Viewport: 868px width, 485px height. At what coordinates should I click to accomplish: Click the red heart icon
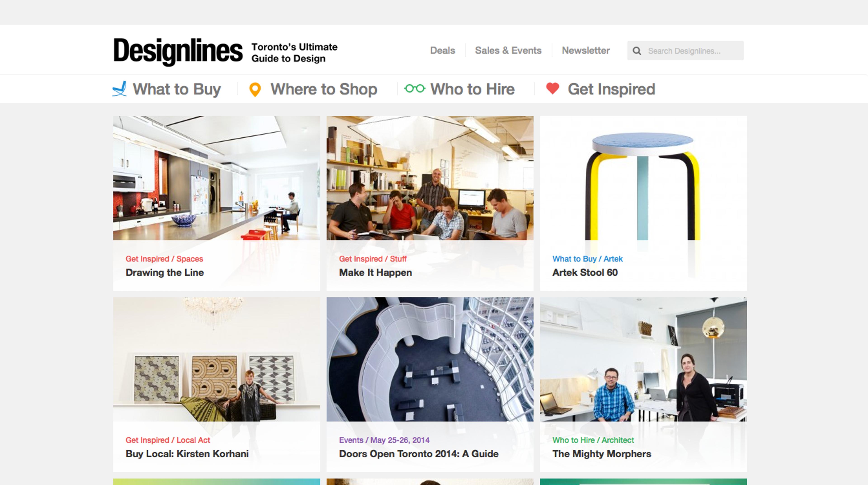[553, 88]
